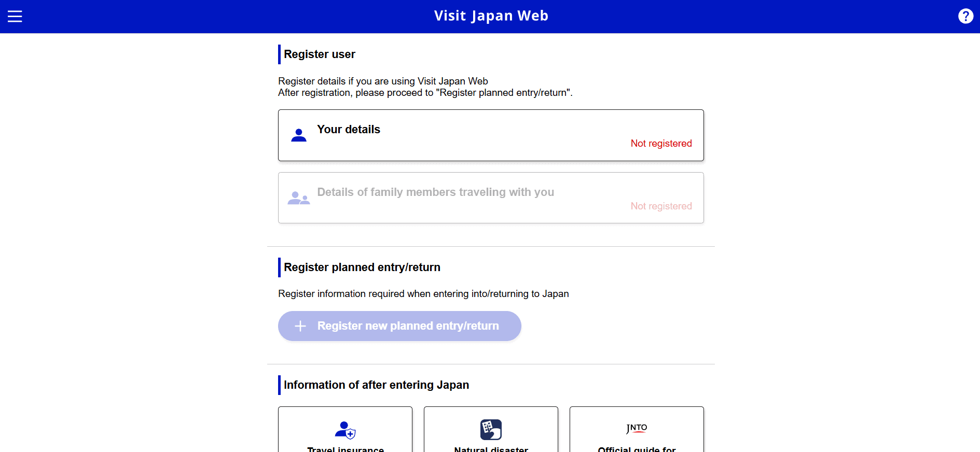
Task: Click the text 'After registration, please proceed to...'
Action: (x=425, y=93)
